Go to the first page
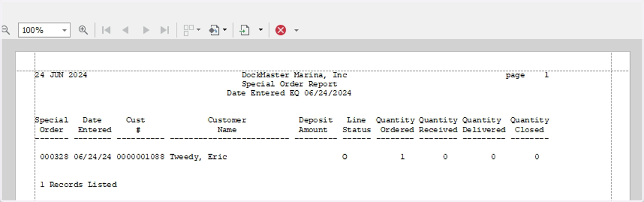 106,30
